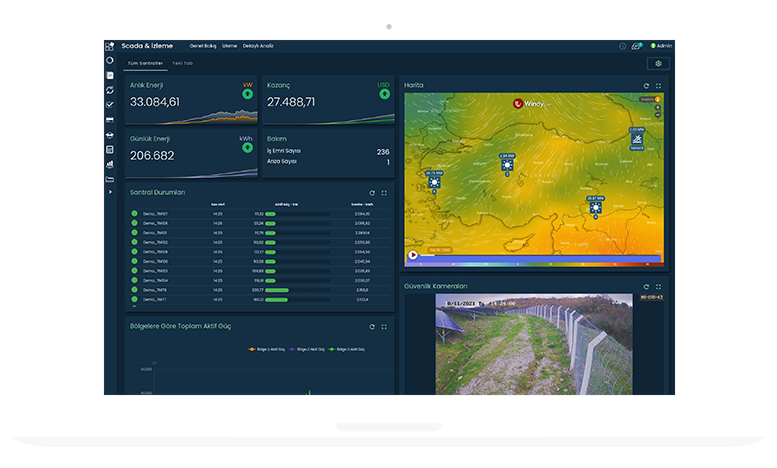Toggle Bölge-3 Aktif Güç legend series
The height and width of the screenshot is (468, 777).
(x=348, y=349)
